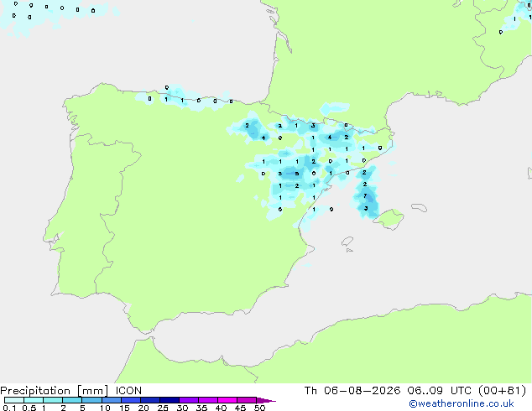Click the 30–35 mm purple legend swatch
Screen dimensions: 532x411
coord(189,400)
